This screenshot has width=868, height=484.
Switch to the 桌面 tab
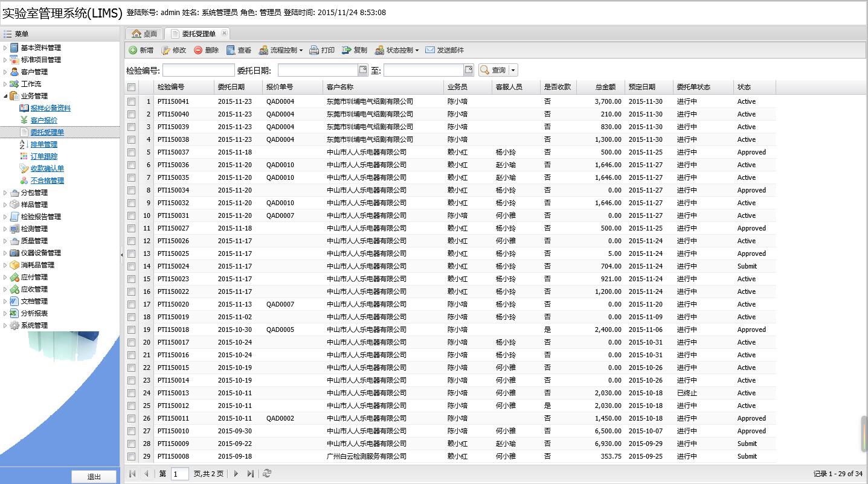144,34
